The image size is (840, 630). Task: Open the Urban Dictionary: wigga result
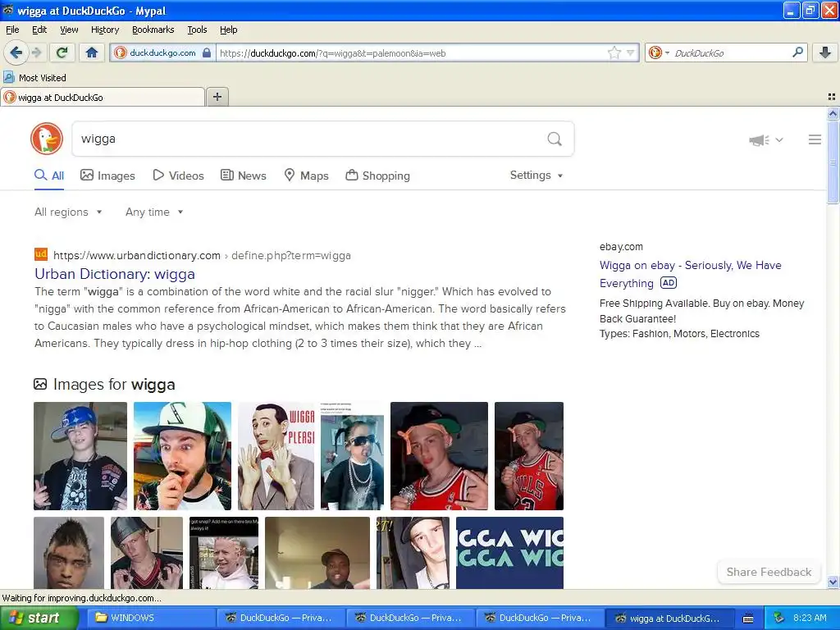pyautogui.click(x=115, y=274)
